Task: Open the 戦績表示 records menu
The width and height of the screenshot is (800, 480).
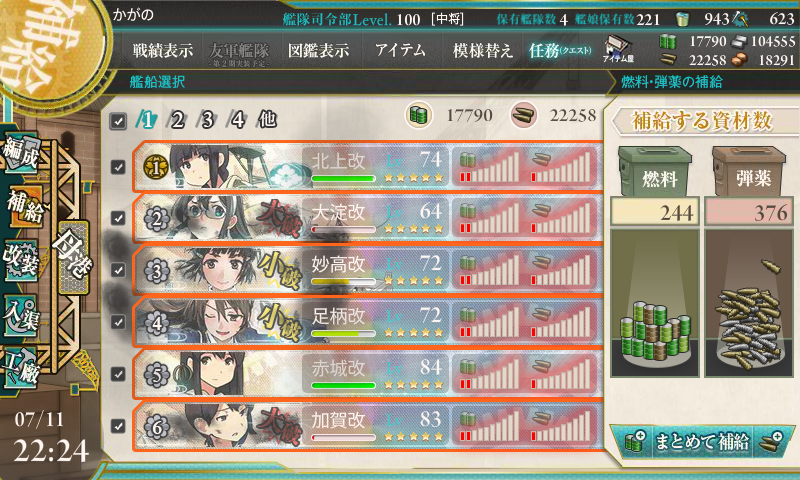Action: point(163,50)
